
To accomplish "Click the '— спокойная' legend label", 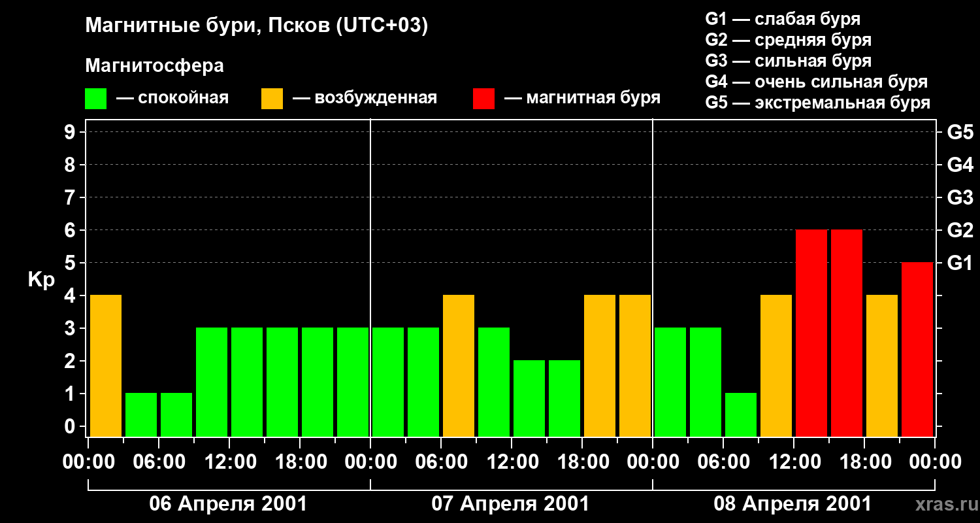I will (x=172, y=98).
